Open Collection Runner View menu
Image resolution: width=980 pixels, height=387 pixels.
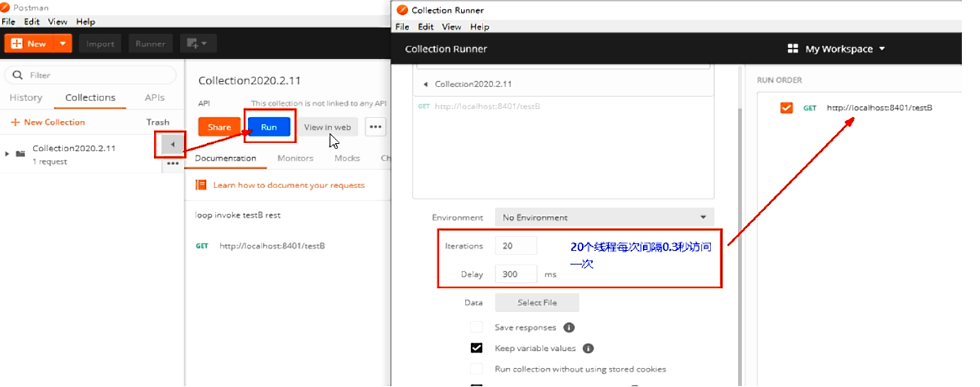coord(452,27)
